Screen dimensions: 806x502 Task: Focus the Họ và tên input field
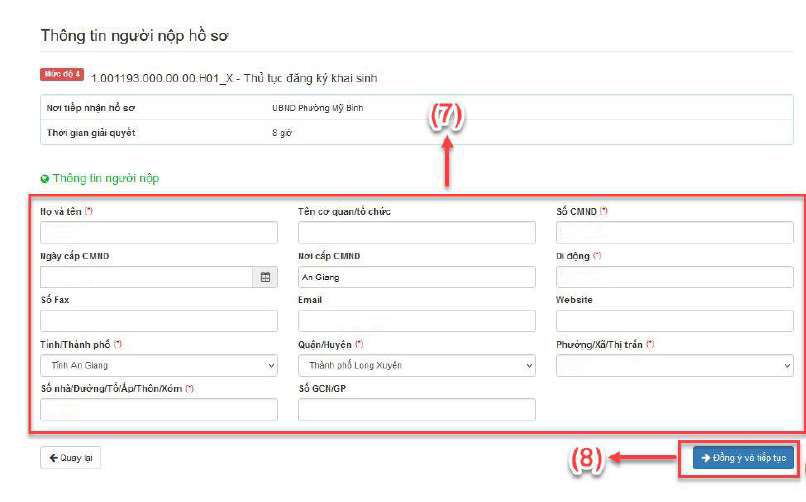pos(158,233)
